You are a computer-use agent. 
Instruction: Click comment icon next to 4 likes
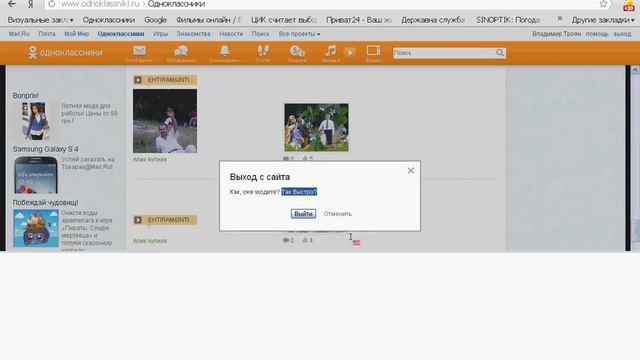286,240
